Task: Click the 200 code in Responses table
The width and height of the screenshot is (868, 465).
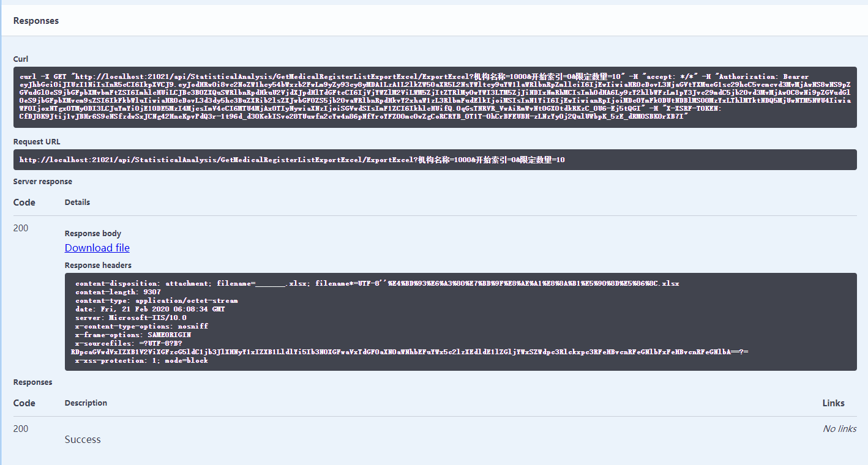Action: coord(20,428)
